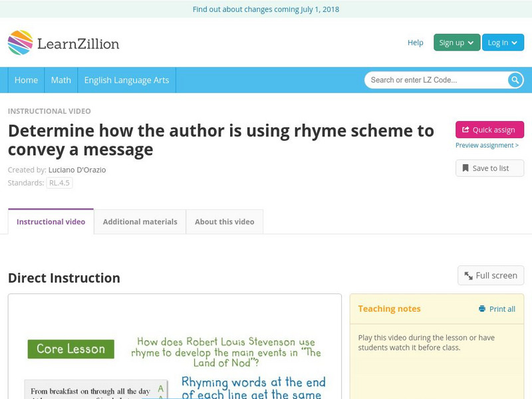Open the Help link

click(415, 43)
